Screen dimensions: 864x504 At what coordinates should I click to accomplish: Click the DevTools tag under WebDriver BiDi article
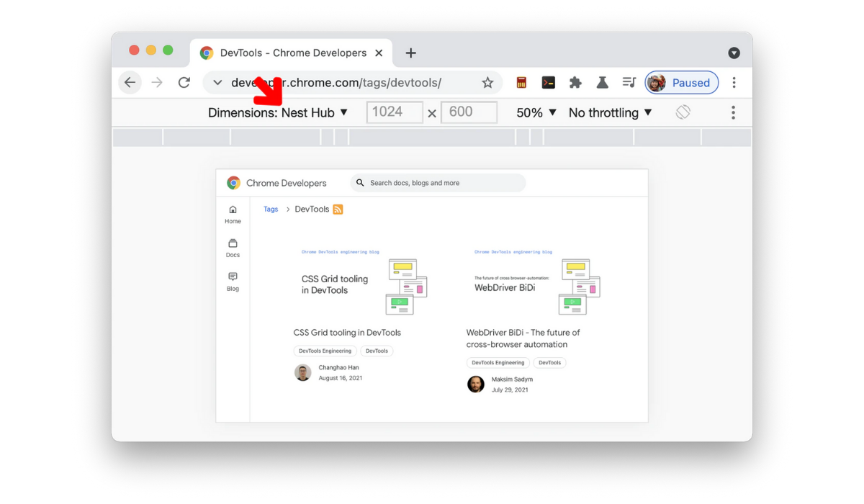pos(549,363)
